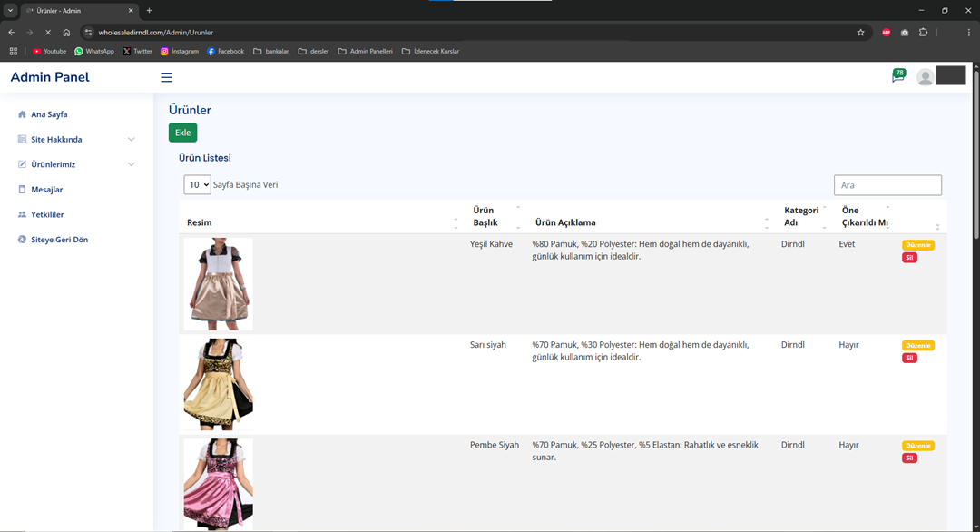This screenshot has height=532, width=980.
Task: Go to Mesajlar in sidebar
Action: [x=46, y=190]
